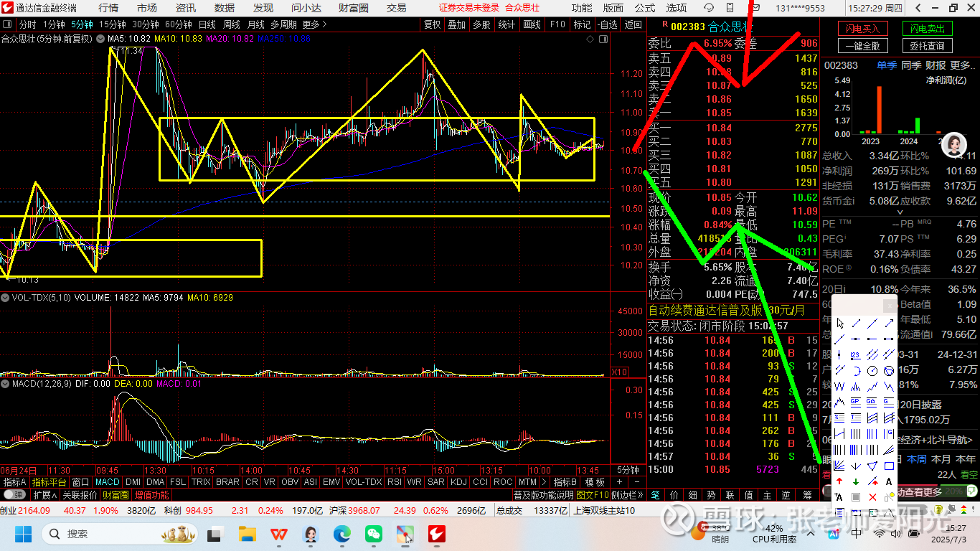Expand the 扩展 panel

pyautogui.click(x=44, y=495)
